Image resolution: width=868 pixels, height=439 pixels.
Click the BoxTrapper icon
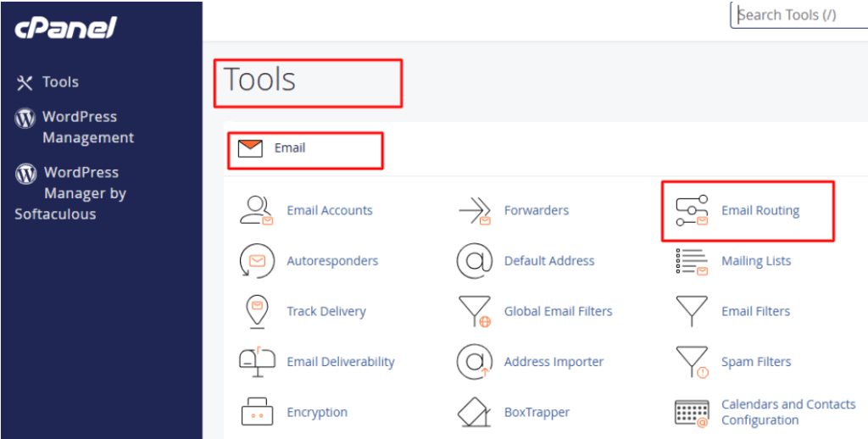[475, 413]
